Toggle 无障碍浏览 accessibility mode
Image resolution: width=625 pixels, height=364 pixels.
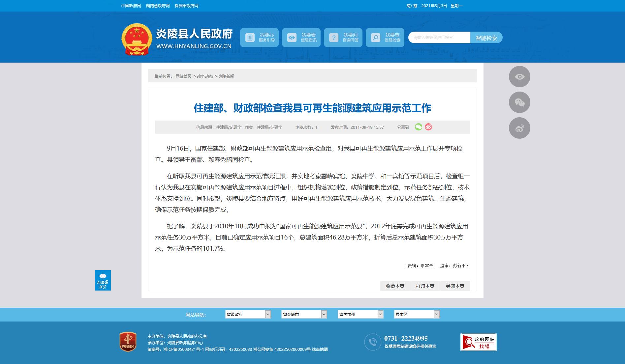pyautogui.click(x=103, y=280)
